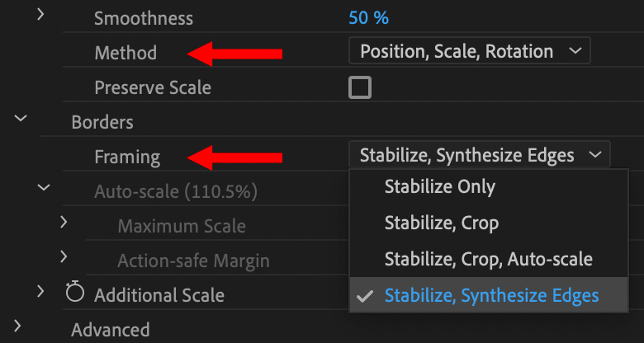Expand the Smoothness property arrow
Image resolution: width=644 pixels, height=343 pixels.
point(41,16)
